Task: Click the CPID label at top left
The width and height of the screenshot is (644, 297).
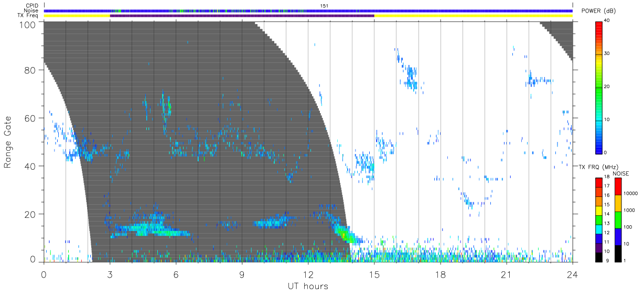Action: [x=31, y=5]
